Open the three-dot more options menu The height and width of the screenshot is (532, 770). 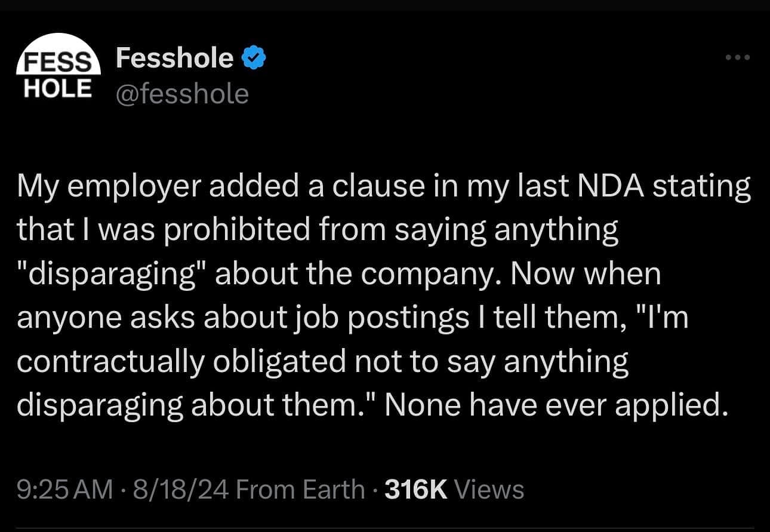[x=737, y=58]
